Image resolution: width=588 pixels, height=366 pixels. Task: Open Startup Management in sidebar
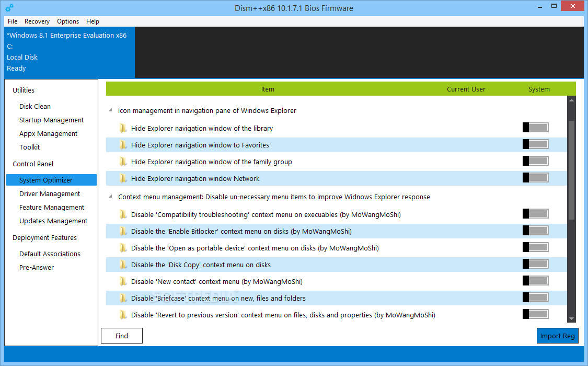point(51,120)
